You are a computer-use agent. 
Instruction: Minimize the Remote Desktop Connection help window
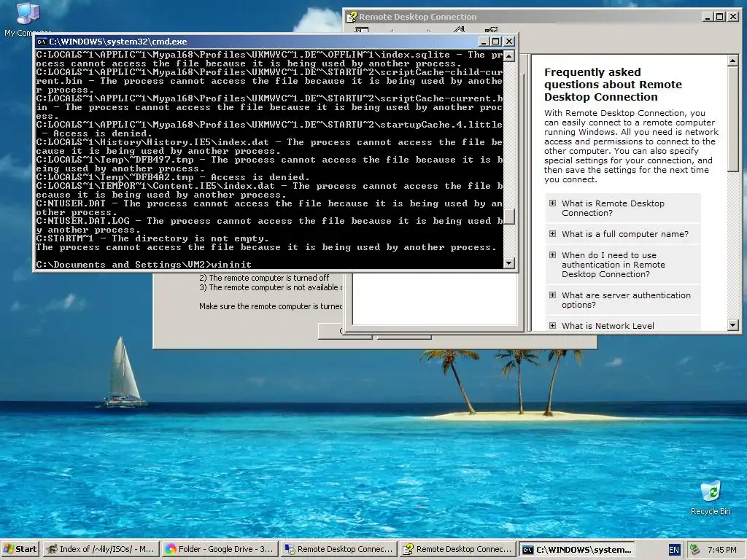[708, 17]
